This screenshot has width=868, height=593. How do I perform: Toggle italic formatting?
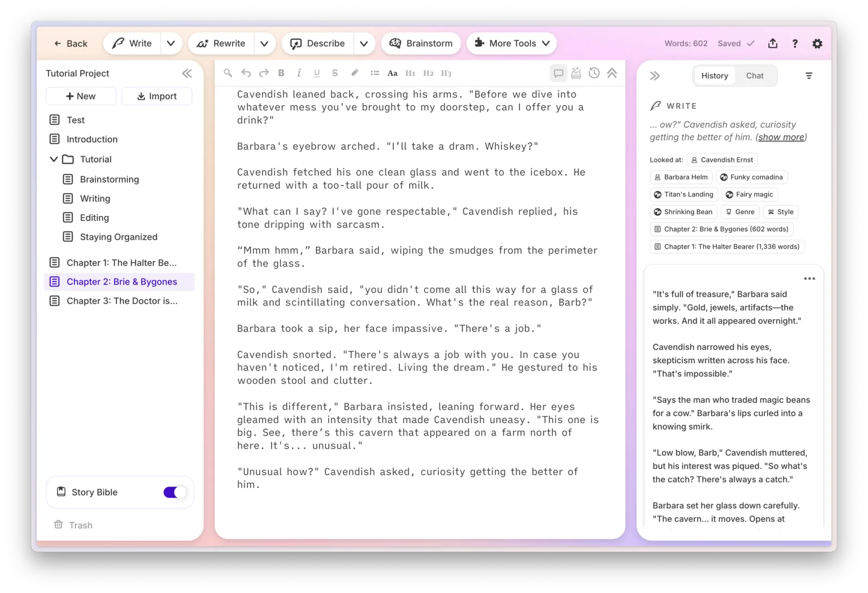pos(299,73)
